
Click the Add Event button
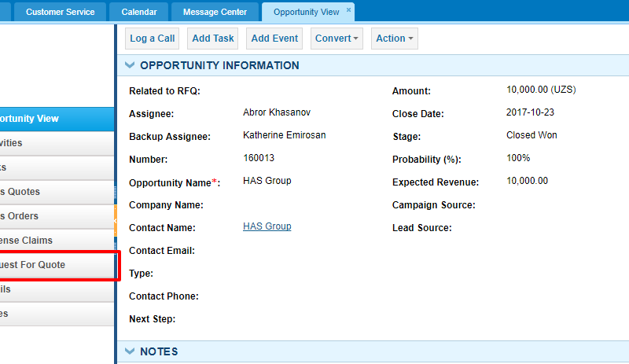click(274, 39)
